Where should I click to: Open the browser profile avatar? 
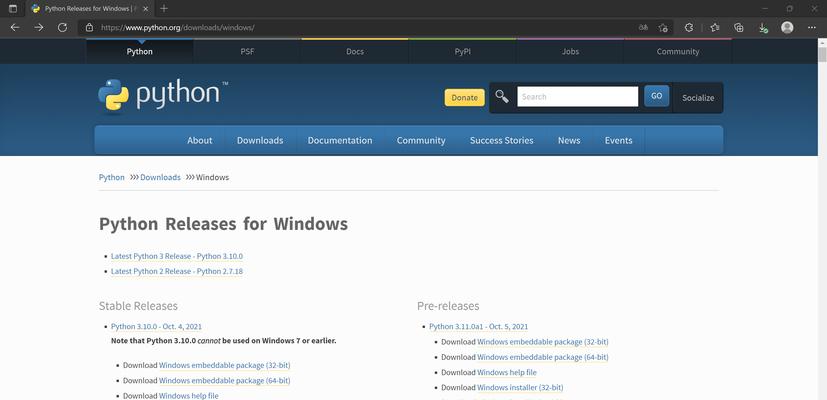[787, 27]
